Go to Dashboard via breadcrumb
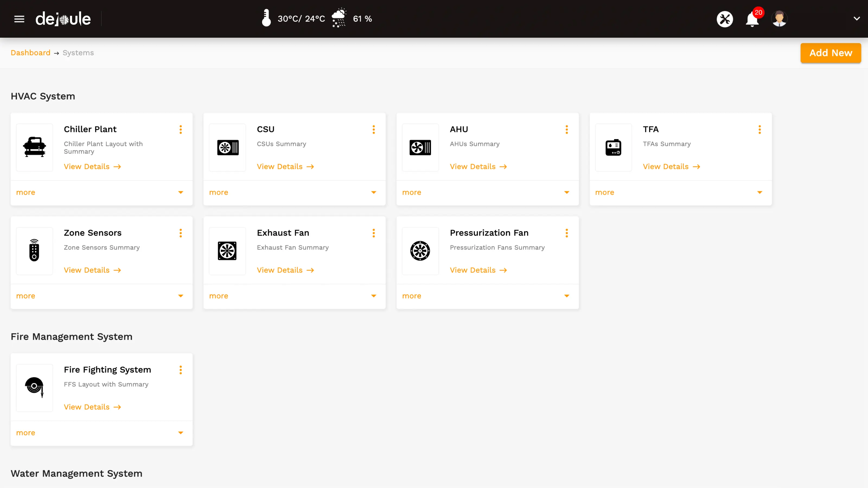868x488 pixels. coord(30,53)
